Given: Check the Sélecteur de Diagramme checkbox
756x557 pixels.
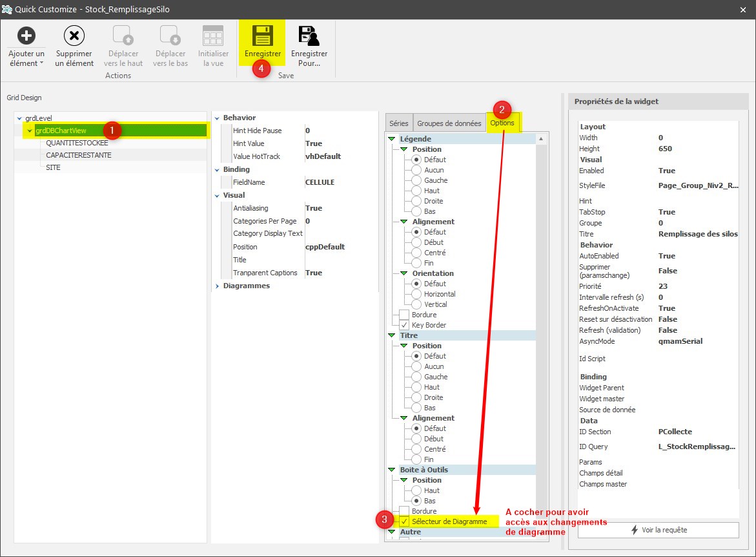Looking at the screenshot, I should 405,521.
